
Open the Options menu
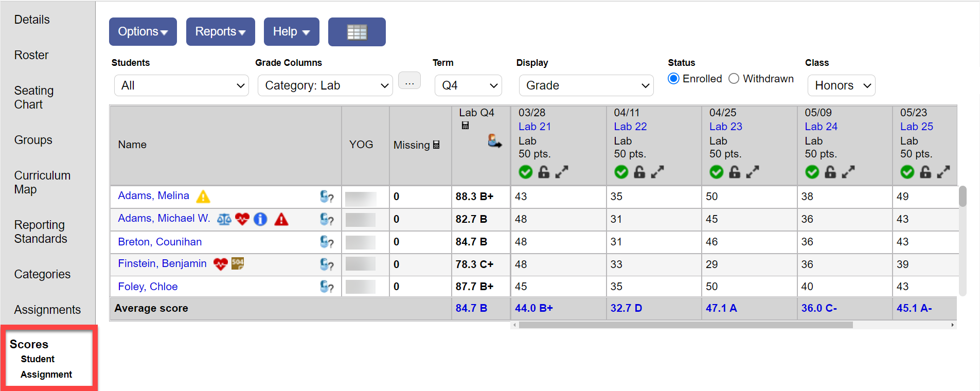pos(142,32)
